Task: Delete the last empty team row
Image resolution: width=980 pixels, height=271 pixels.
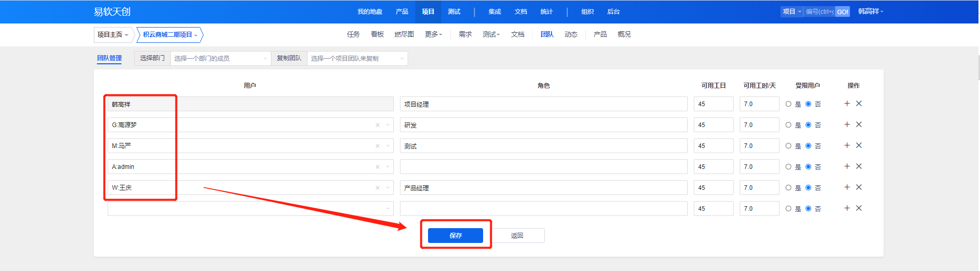Action: 859,208
